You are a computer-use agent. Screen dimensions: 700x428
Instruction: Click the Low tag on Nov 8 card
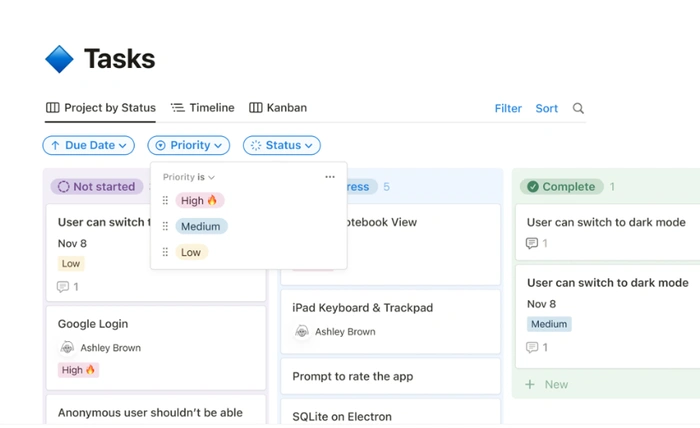[x=71, y=264]
